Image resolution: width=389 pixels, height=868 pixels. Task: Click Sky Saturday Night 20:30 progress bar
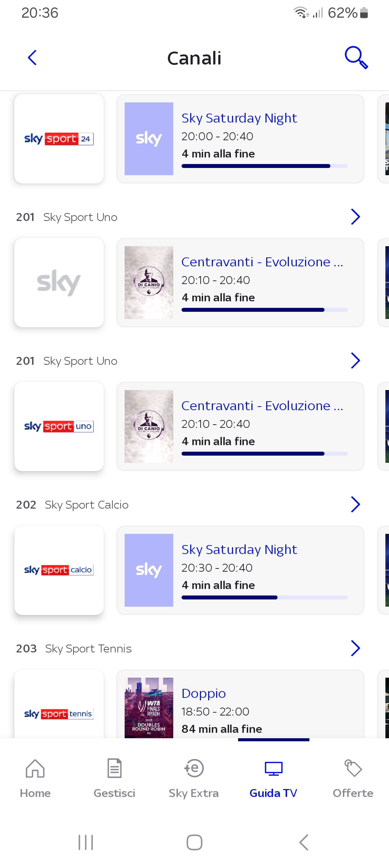[x=264, y=597]
